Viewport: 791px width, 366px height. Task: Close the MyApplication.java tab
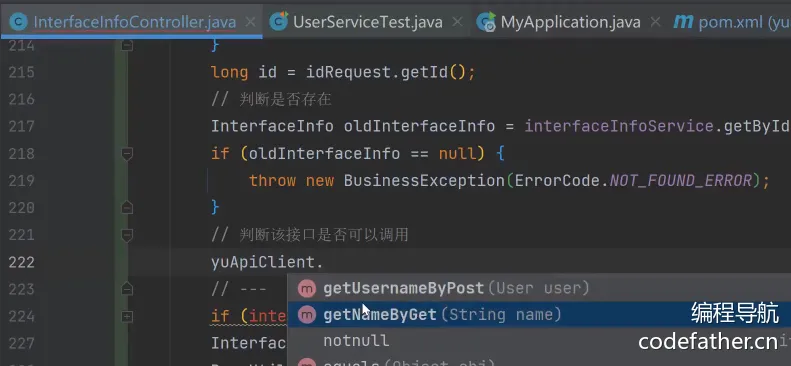coord(655,22)
